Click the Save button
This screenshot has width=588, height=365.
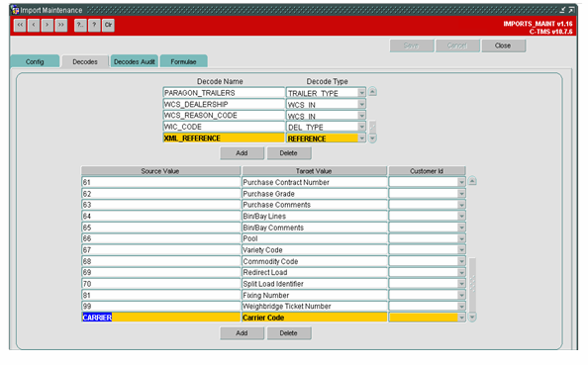tap(412, 46)
